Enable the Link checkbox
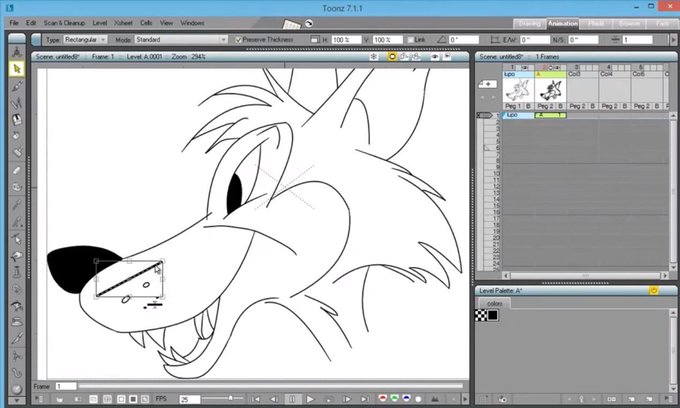 click(410, 40)
